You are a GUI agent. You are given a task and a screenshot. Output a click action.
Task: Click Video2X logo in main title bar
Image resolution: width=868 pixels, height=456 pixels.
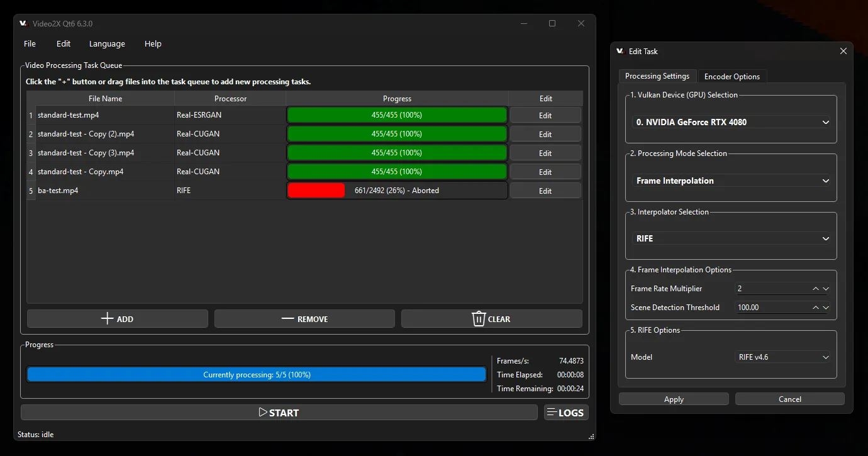24,23
